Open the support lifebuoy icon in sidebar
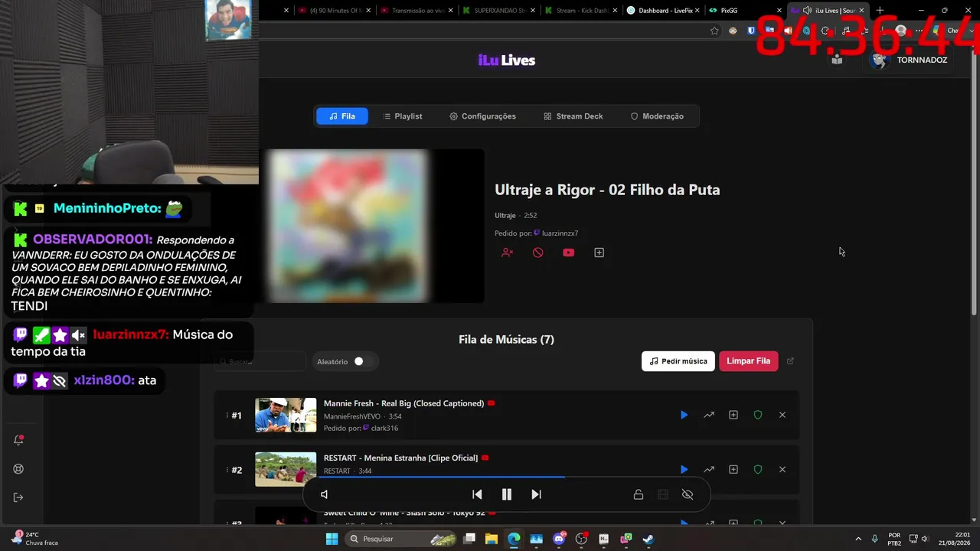The image size is (980, 551). pyautogui.click(x=19, y=469)
